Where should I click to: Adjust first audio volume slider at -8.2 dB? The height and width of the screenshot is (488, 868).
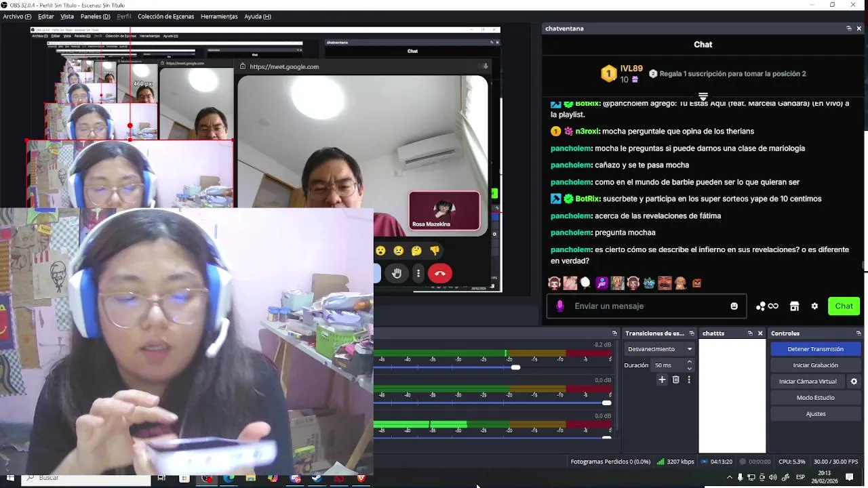[515, 367]
